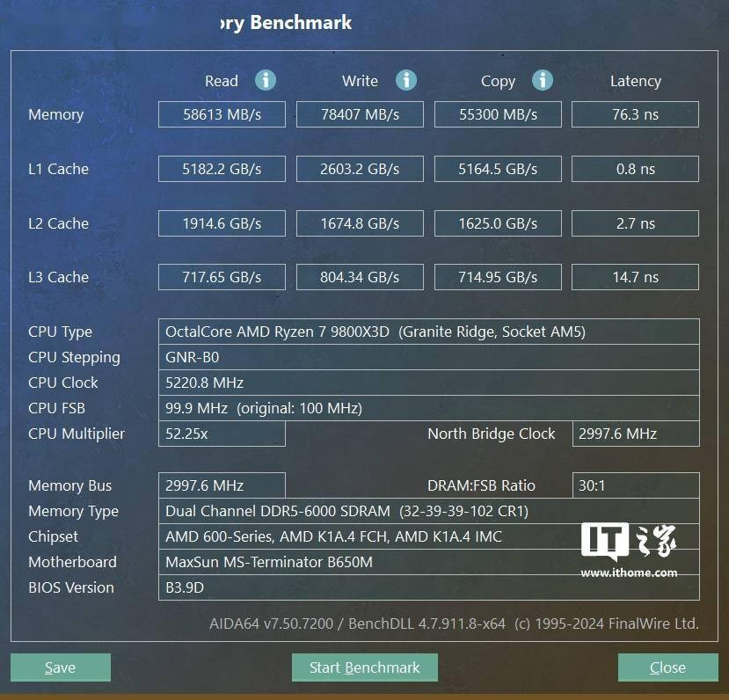Click the Memory Type DDR5-6000 field

[x=428, y=511]
